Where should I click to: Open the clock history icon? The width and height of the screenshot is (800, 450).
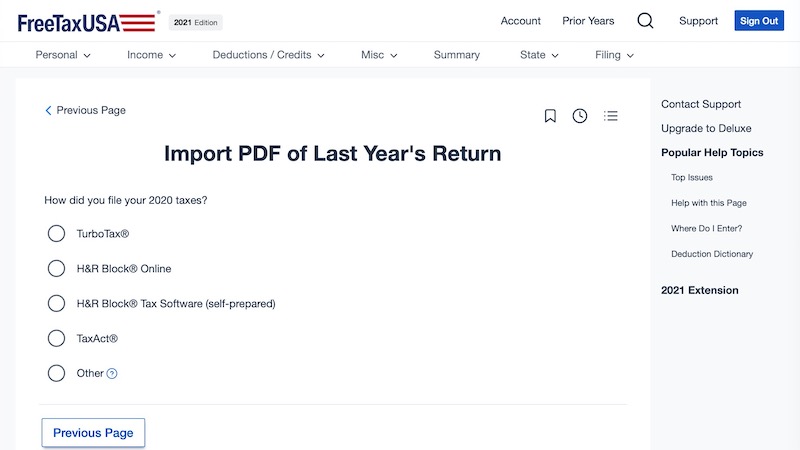[x=580, y=116]
